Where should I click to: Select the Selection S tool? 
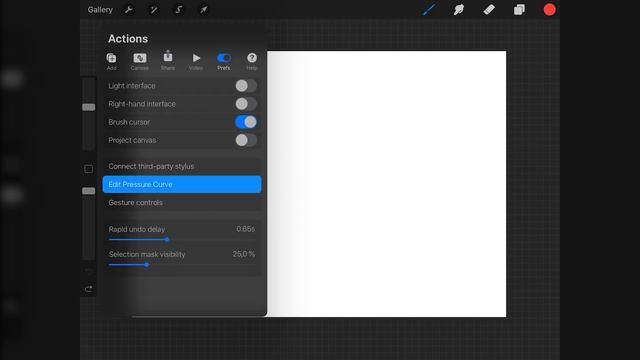tap(179, 9)
